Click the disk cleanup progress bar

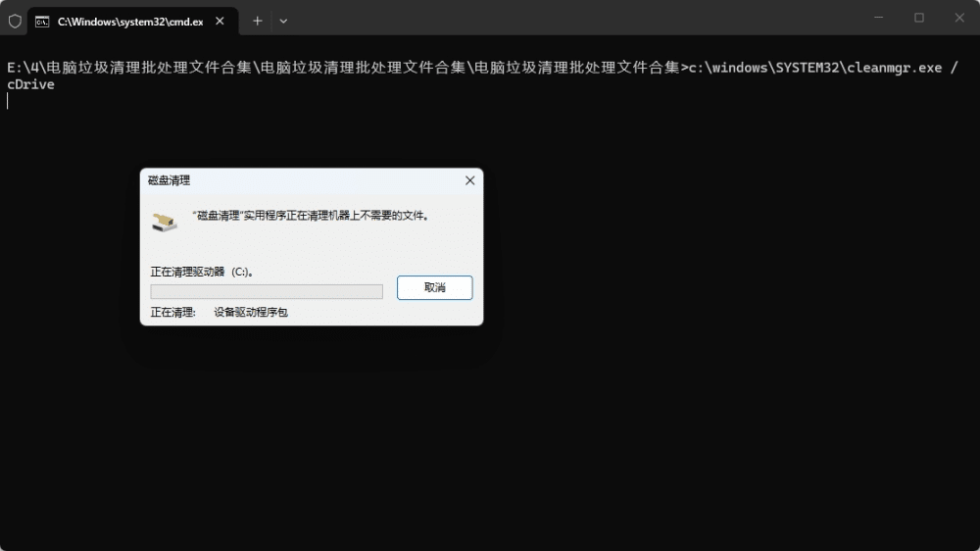tap(267, 291)
